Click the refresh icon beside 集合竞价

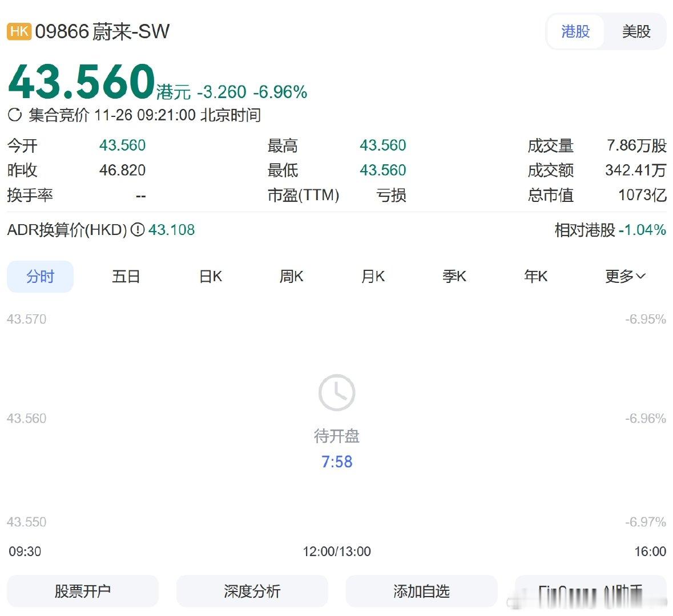[x=15, y=115]
